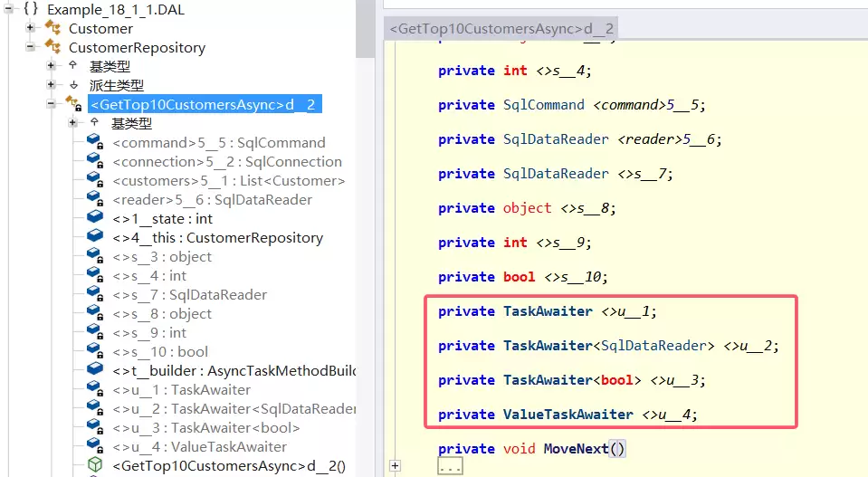Click SqlCommand type link in code
This screenshot has width=868, height=477.
[544, 105]
